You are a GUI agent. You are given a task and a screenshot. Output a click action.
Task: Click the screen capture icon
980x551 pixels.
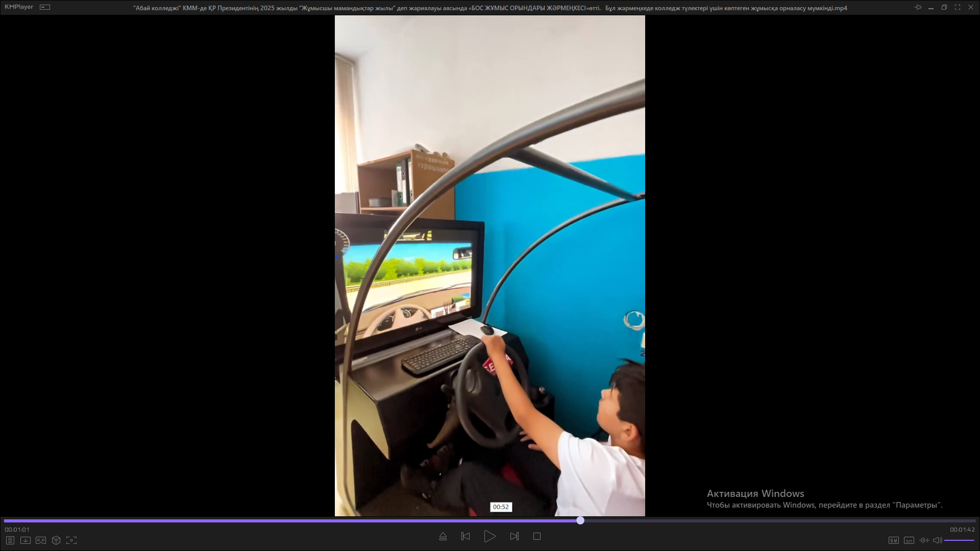[x=71, y=540]
